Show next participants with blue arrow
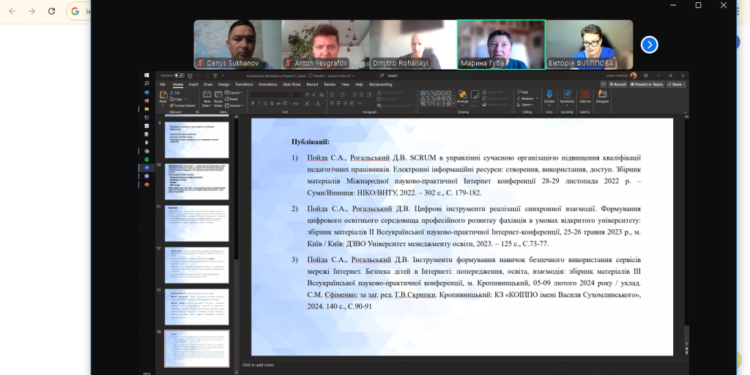The image size is (750, 375). 649,44
